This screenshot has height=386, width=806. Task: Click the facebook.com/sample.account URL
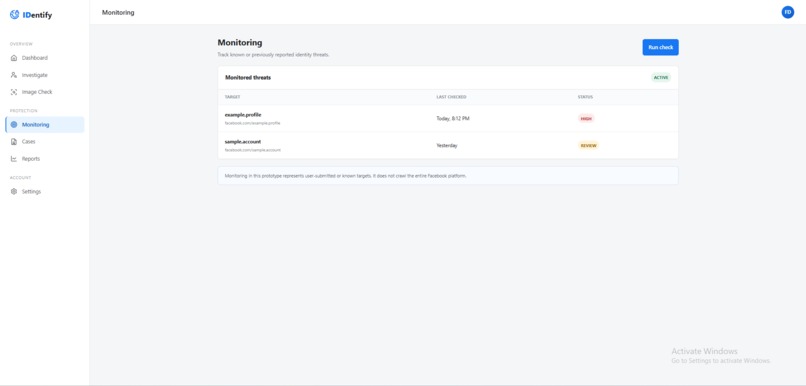[x=253, y=150]
